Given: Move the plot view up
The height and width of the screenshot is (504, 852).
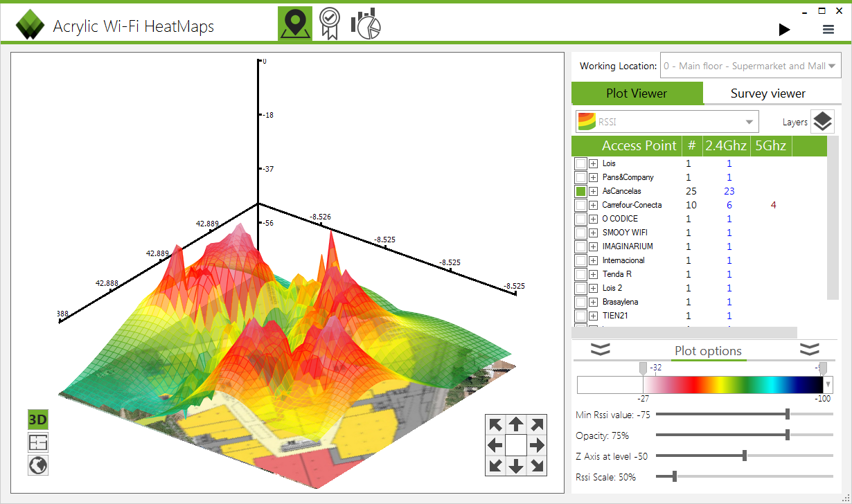Looking at the screenshot, I should point(516,424).
